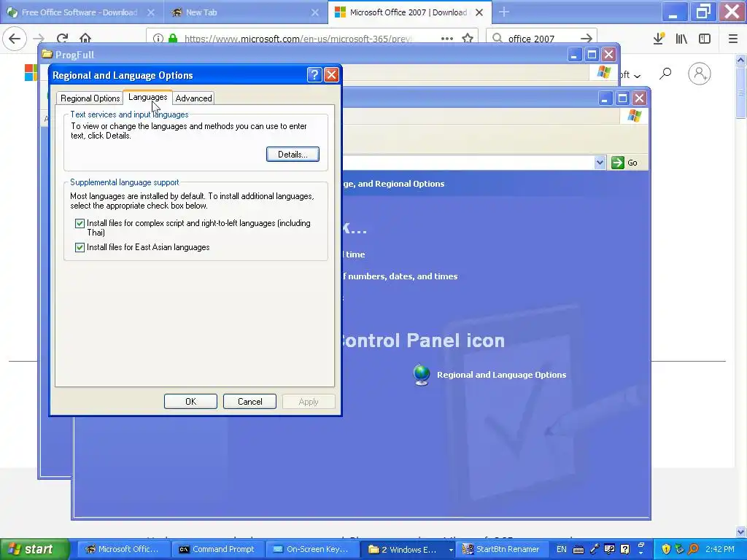Show site information icon in address bar
This screenshot has height=560, width=747.
[158, 38]
